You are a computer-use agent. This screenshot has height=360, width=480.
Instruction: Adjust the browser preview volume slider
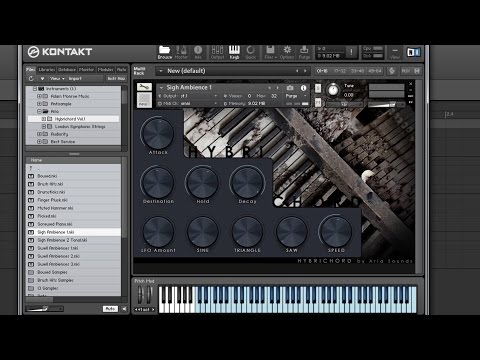(44, 309)
